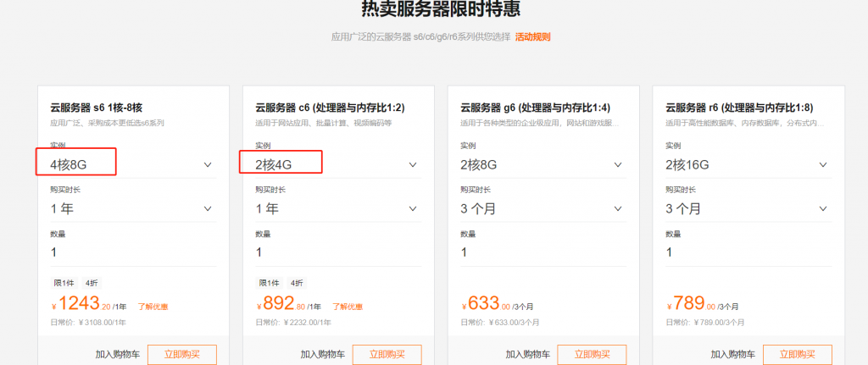Click the price ¥789.00 /3个月
The image size is (868, 365).
coord(702,304)
